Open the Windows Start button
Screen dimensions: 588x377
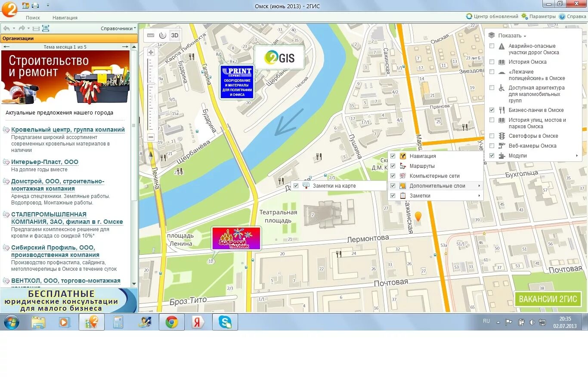point(11,322)
